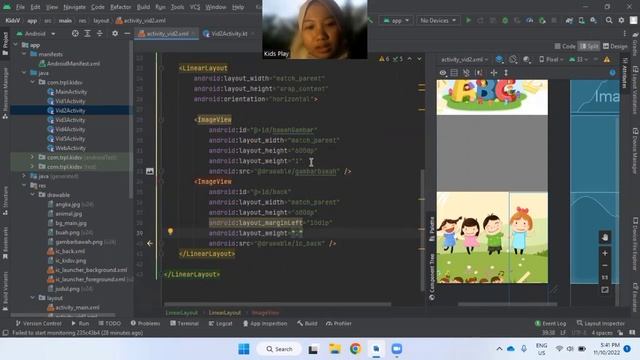Image resolution: width=640 pixels, height=360 pixels.
Task: Open the Layout Inspector button
Action: pyautogui.click(x=600, y=323)
